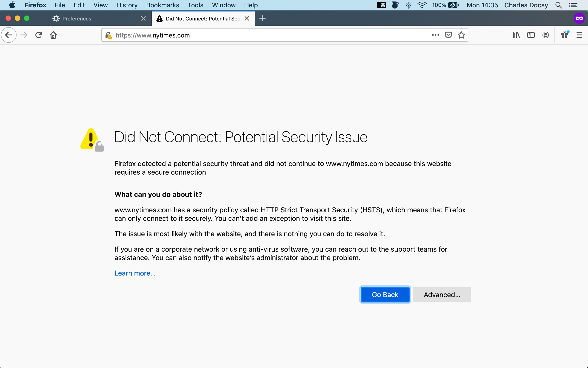Follow the Learn more... link
Image resolution: width=588 pixels, height=368 pixels.
pyautogui.click(x=135, y=273)
